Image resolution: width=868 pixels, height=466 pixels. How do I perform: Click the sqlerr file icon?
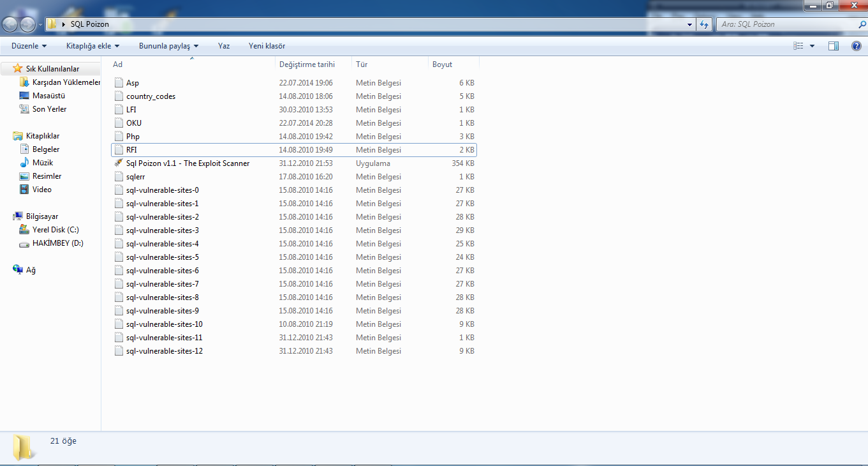pyautogui.click(x=119, y=177)
